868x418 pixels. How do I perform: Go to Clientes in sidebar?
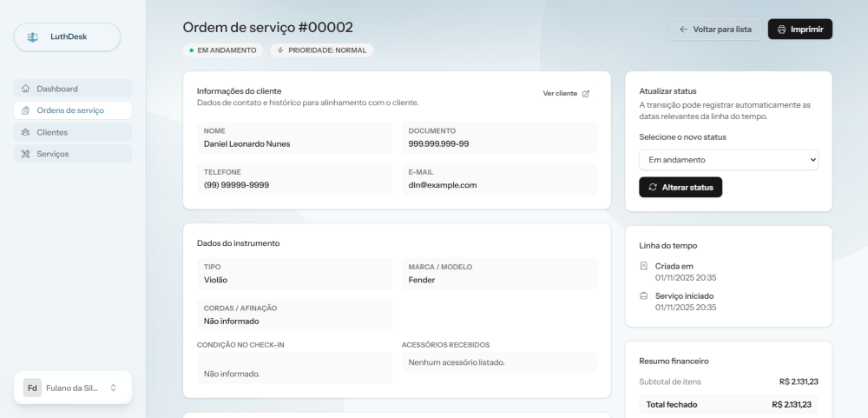point(73,132)
